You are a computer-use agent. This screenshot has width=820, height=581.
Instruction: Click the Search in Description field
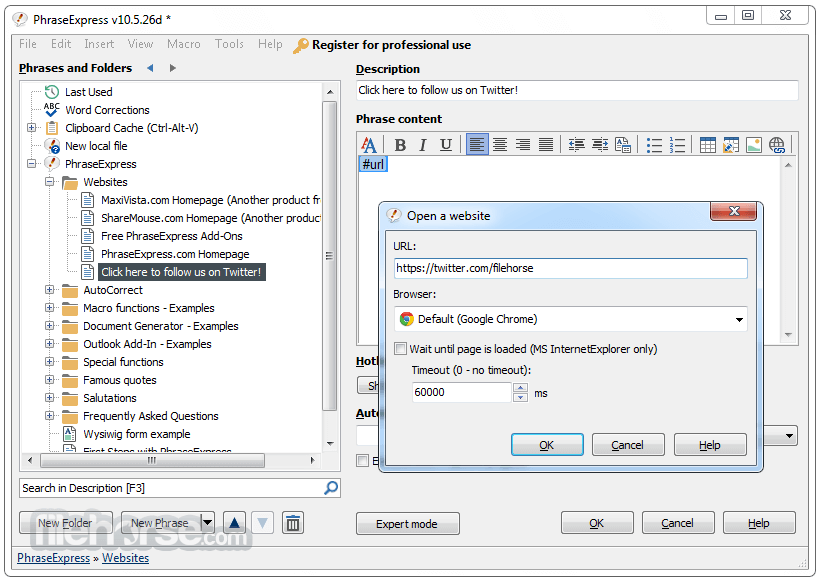click(x=171, y=488)
